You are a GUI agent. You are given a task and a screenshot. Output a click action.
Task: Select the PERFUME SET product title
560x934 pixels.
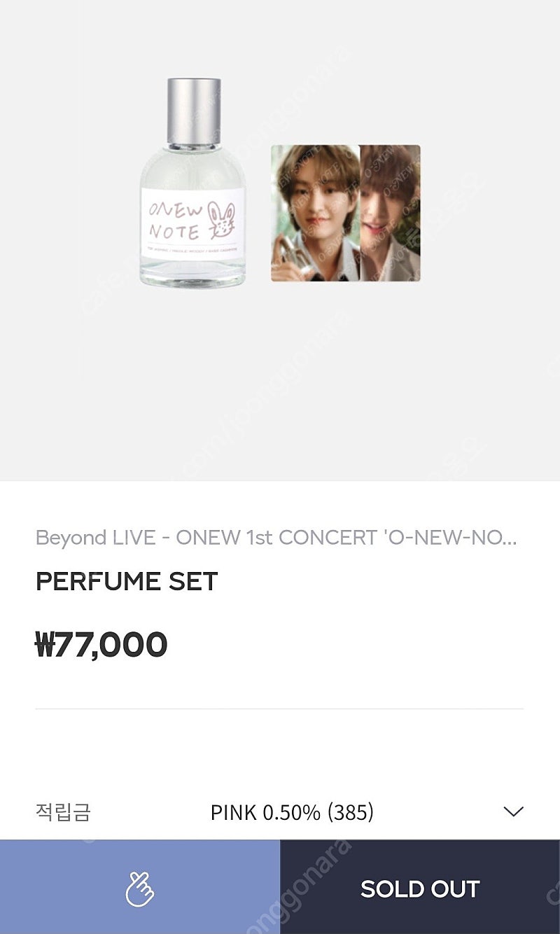tap(127, 582)
